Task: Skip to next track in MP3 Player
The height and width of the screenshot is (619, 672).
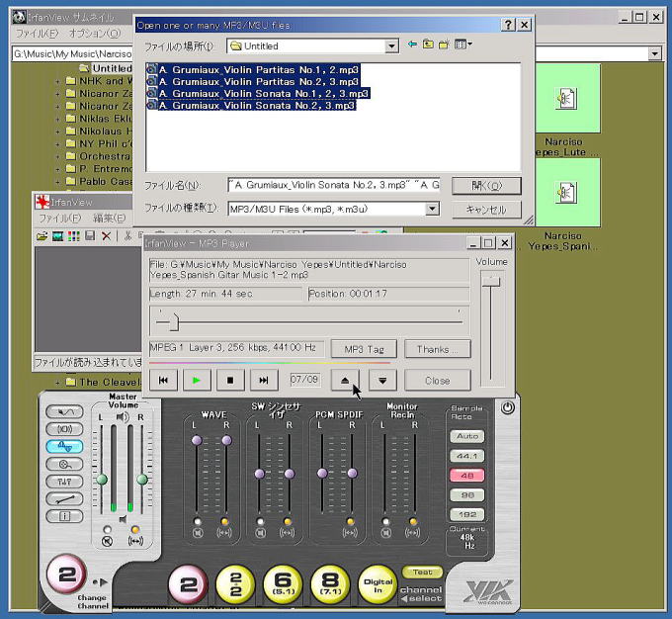Action: point(264,380)
